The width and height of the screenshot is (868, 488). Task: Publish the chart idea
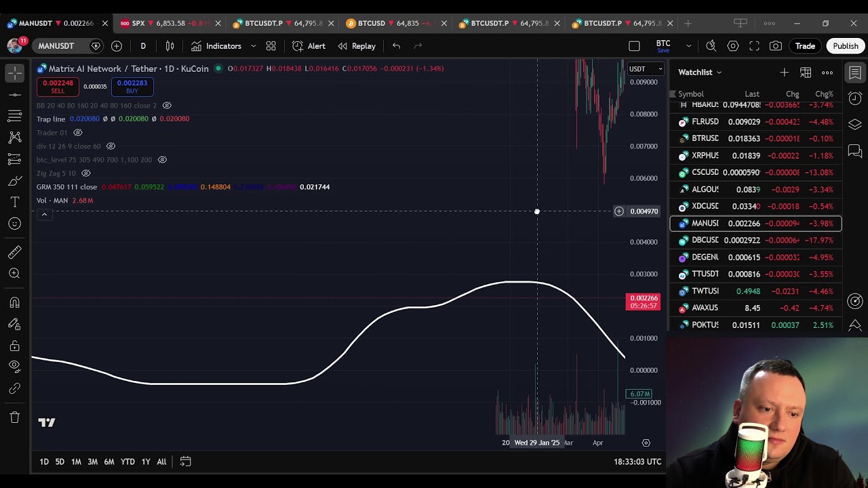coord(846,46)
